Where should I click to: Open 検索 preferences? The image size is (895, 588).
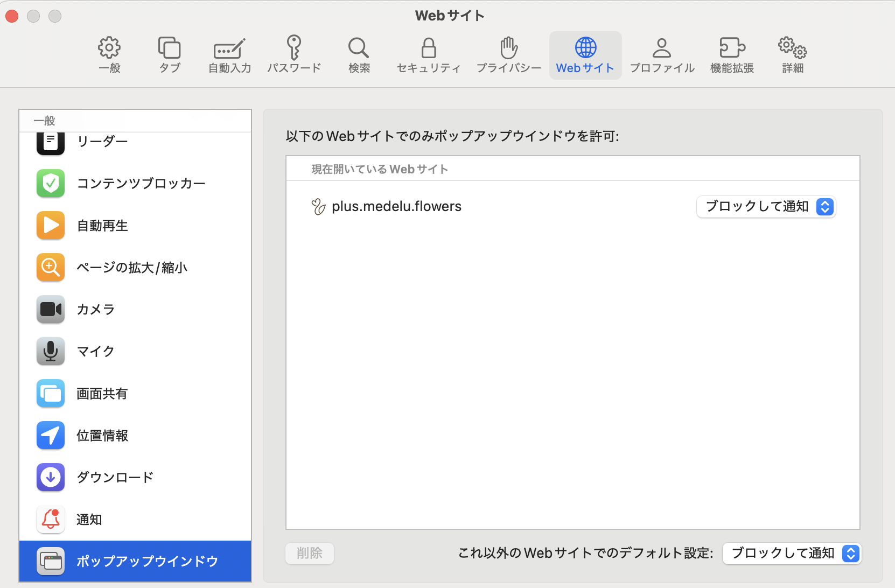pyautogui.click(x=359, y=54)
